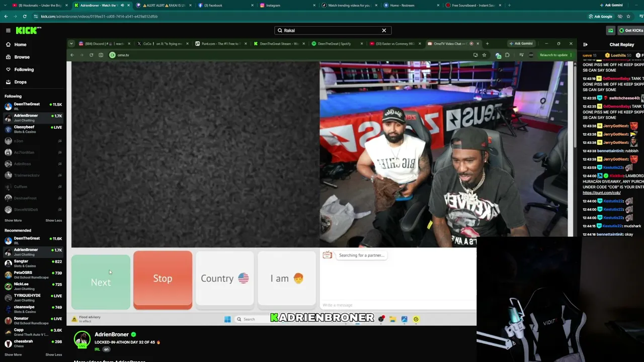Open cleanswipe in Recommended list
Image resolution: width=644 pixels, height=362 pixels.
click(x=32, y=309)
